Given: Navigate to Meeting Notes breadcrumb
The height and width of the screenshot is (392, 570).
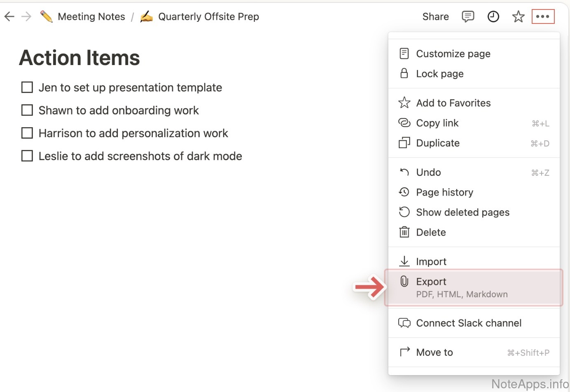Looking at the screenshot, I should click(91, 16).
